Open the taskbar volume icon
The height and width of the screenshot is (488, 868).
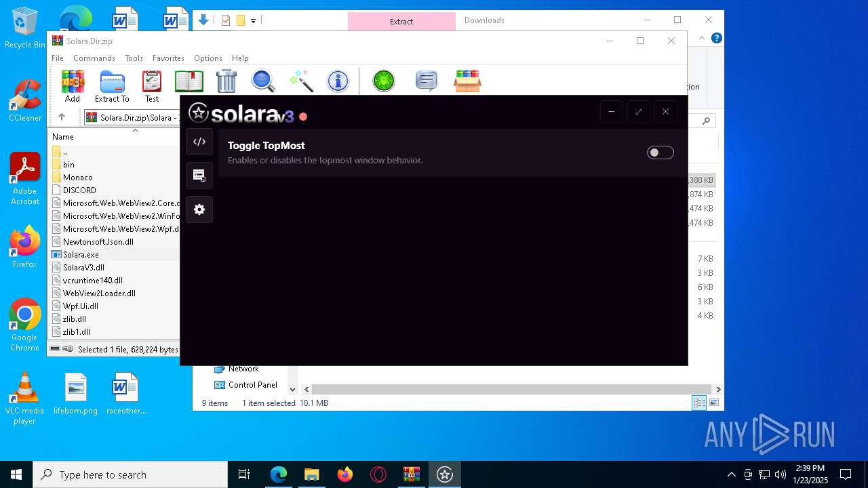(781, 474)
